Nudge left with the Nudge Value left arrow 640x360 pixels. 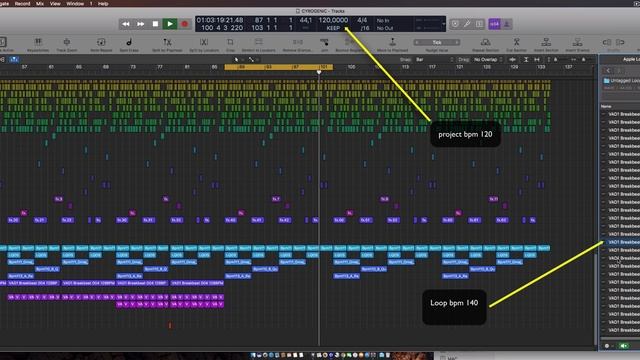coord(417,42)
